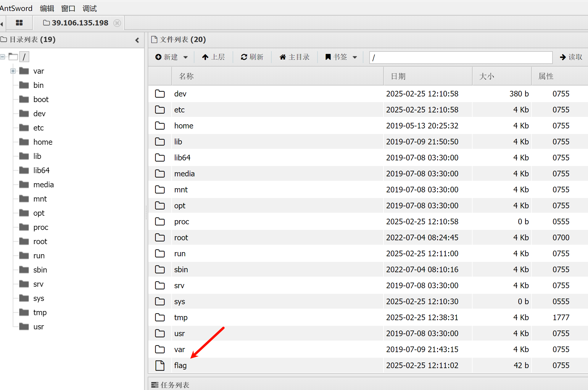Viewport: 588px width, 390px height.
Task: Open the 窗口 menu
Action: click(68, 8)
